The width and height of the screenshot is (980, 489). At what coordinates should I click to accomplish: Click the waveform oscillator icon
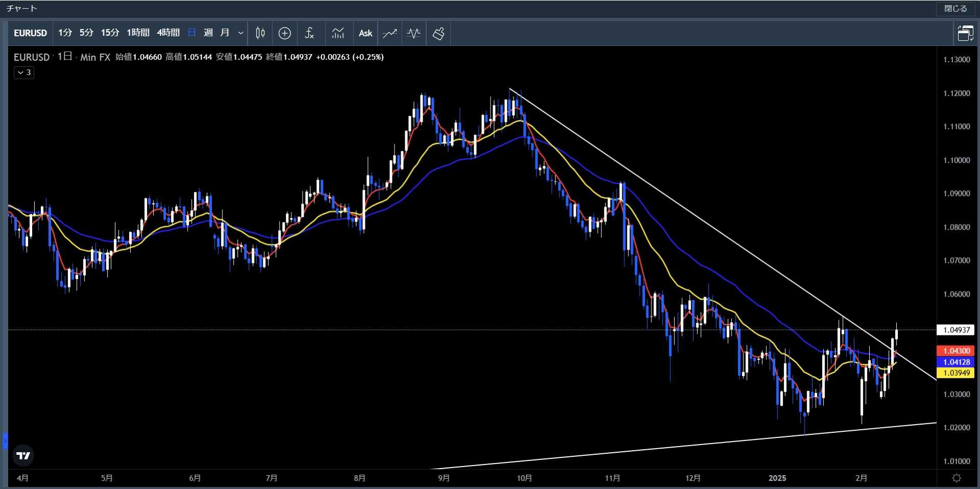(413, 33)
